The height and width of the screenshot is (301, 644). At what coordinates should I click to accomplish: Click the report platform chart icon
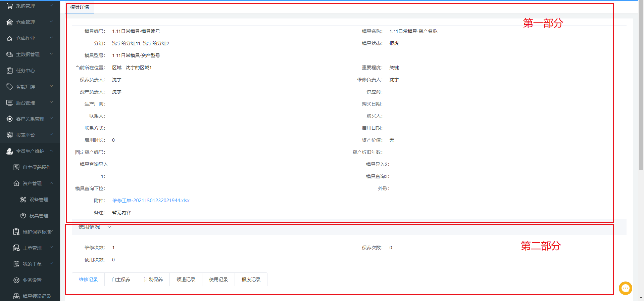click(10, 135)
